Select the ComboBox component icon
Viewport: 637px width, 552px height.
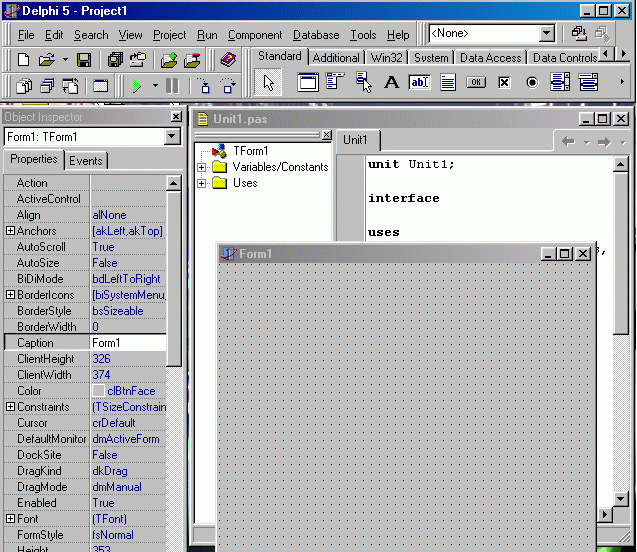[x=588, y=82]
